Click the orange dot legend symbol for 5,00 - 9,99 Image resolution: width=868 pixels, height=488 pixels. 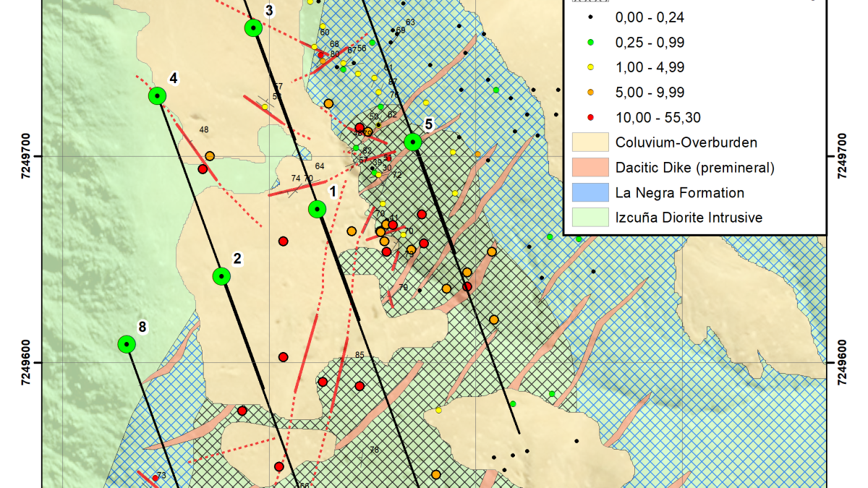590,93
